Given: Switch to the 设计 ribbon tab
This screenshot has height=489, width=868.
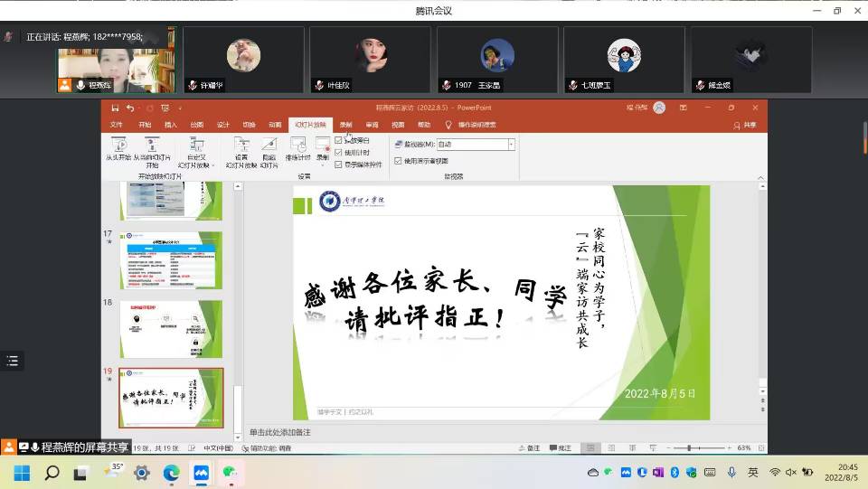Looking at the screenshot, I should [x=222, y=125].
